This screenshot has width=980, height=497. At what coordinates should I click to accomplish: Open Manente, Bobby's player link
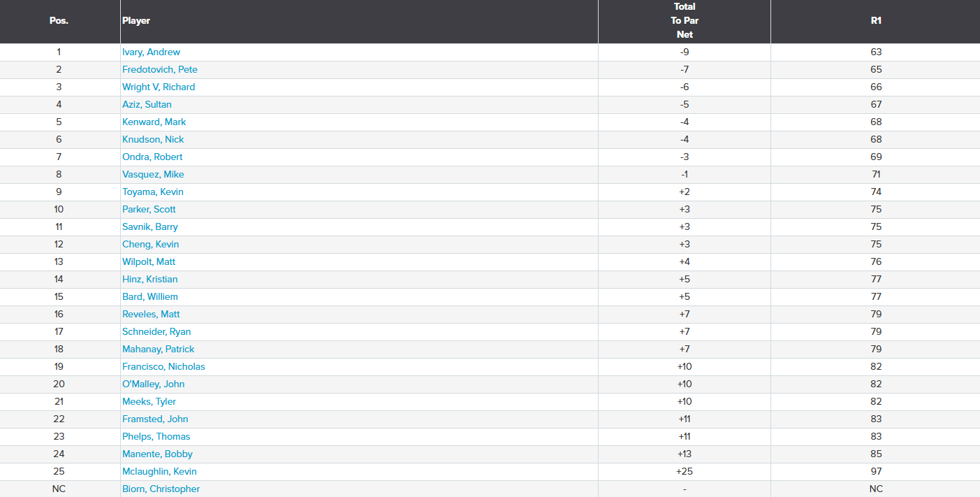tap(157, 454)
